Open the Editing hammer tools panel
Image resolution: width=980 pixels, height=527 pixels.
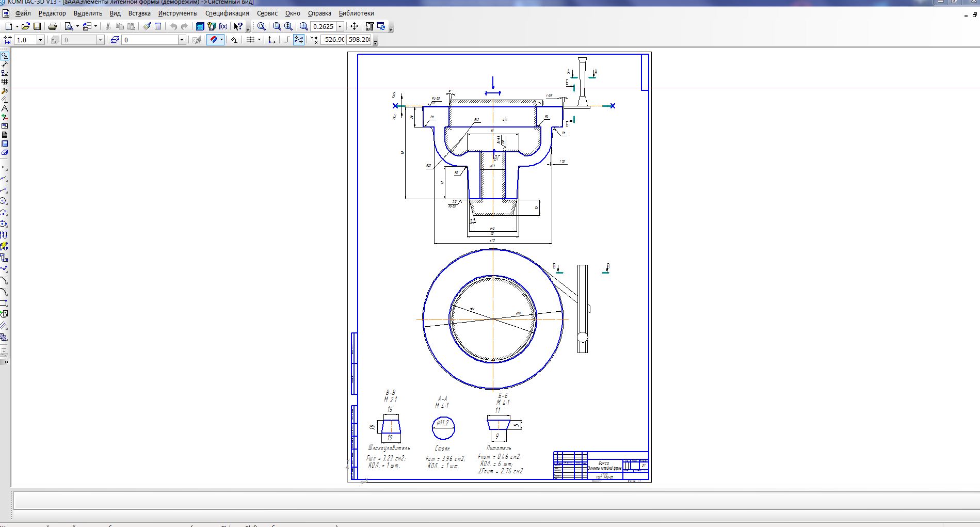[5, 91]
